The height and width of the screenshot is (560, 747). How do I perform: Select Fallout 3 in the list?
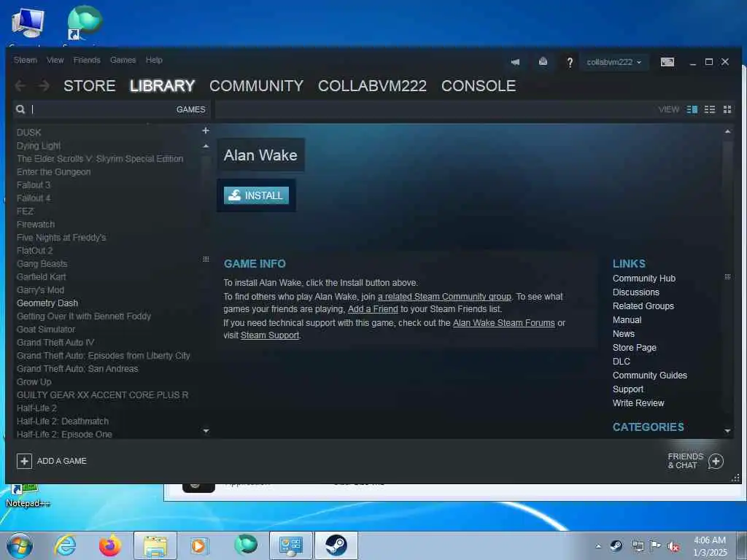[34, 184]
